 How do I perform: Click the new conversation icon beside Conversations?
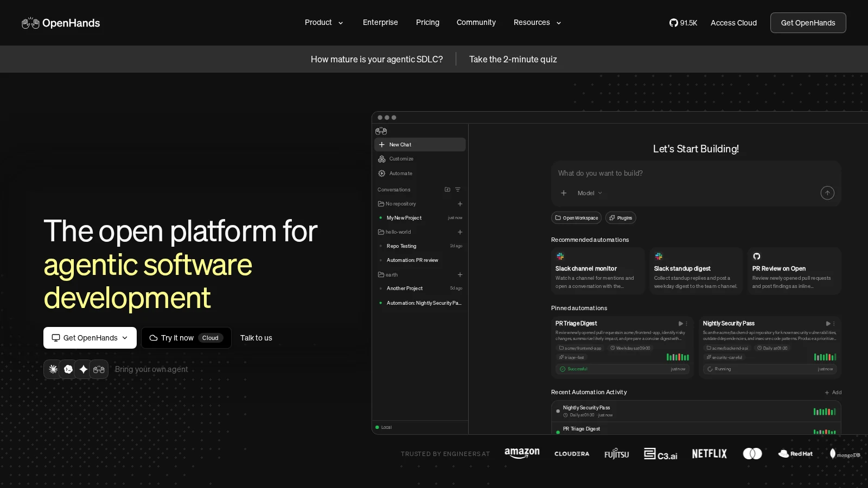448,190
